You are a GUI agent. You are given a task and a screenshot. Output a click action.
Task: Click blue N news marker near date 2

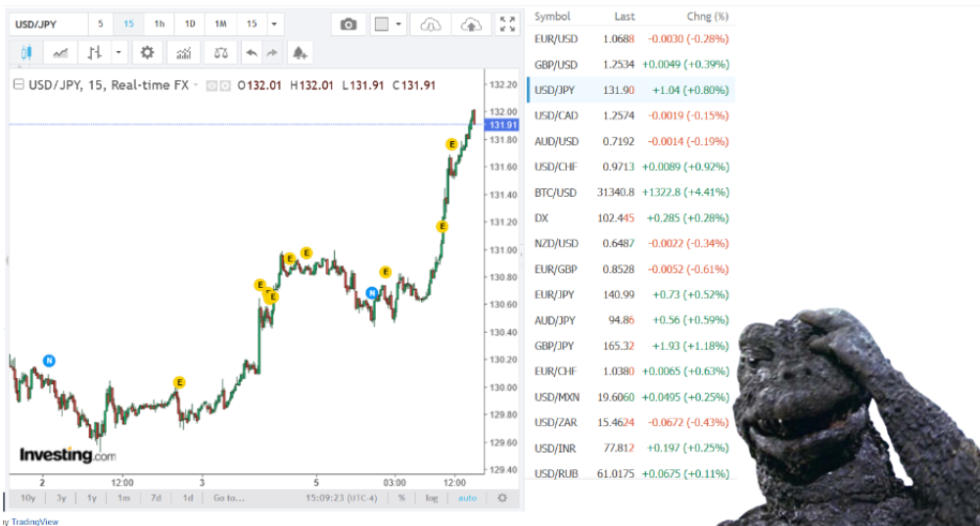tap(49, 360)
